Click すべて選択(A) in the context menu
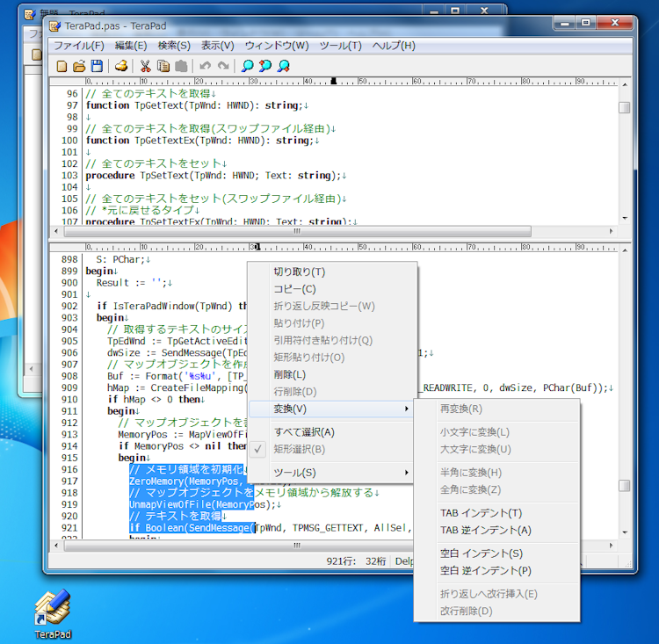Viewport: 659px width, 644px height. (x=304, y=432)
